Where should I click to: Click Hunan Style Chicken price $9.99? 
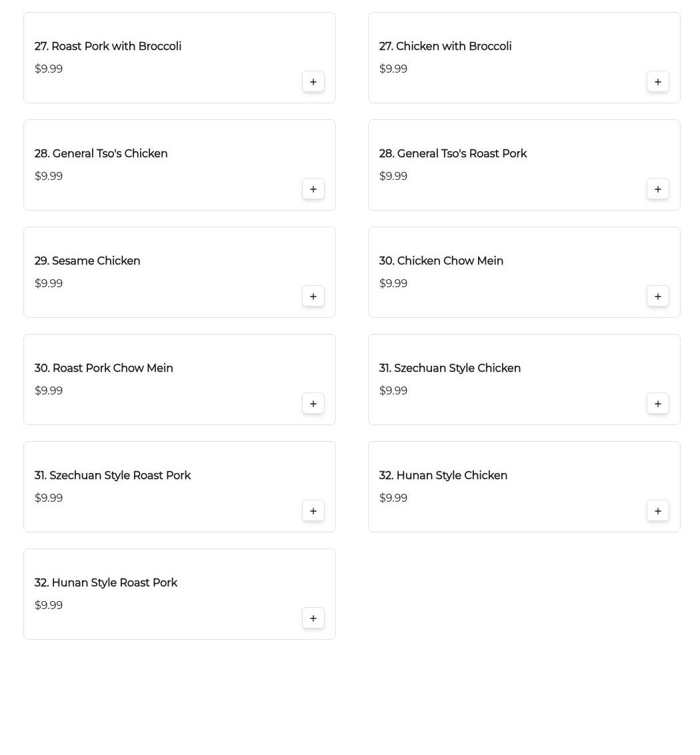pyautogui.click(x=393, y=498)
